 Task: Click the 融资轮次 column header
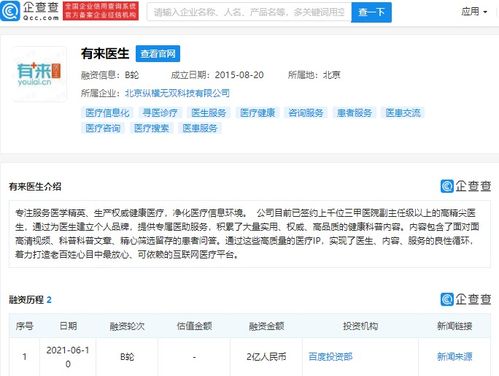127,326
